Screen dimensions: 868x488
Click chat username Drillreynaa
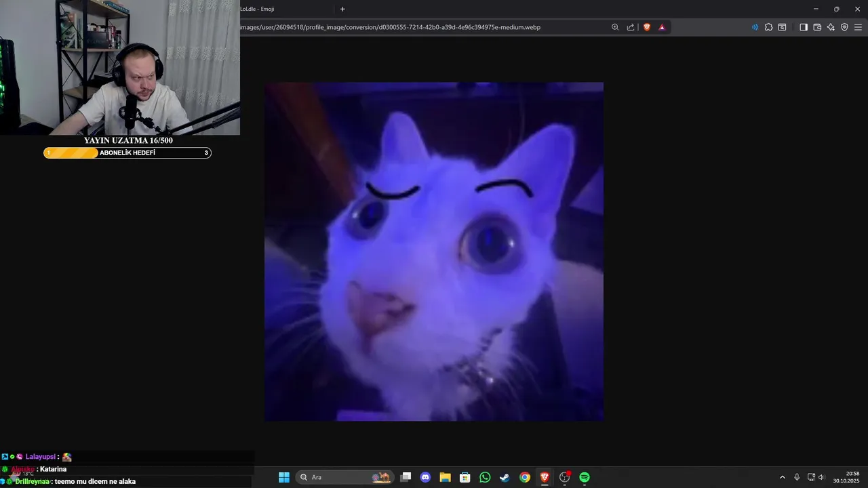pos(33,481)
